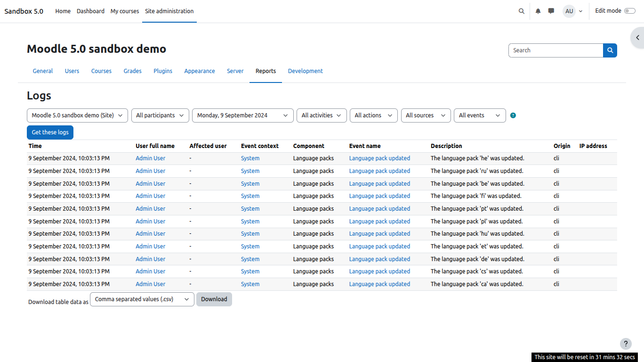Open the Dashboard menu item
The height and width of the screenshot is (362, 644).
90,11
